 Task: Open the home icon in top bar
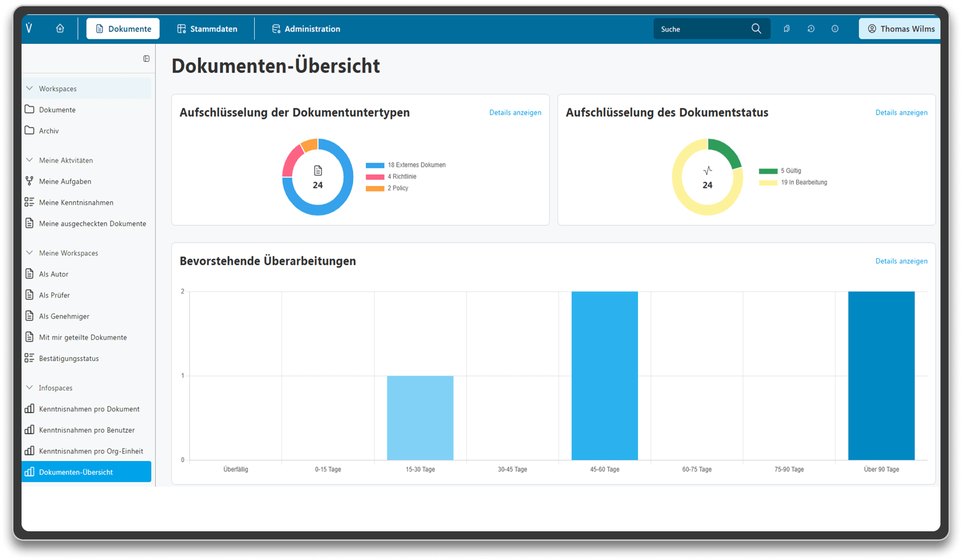pos(60,28)
